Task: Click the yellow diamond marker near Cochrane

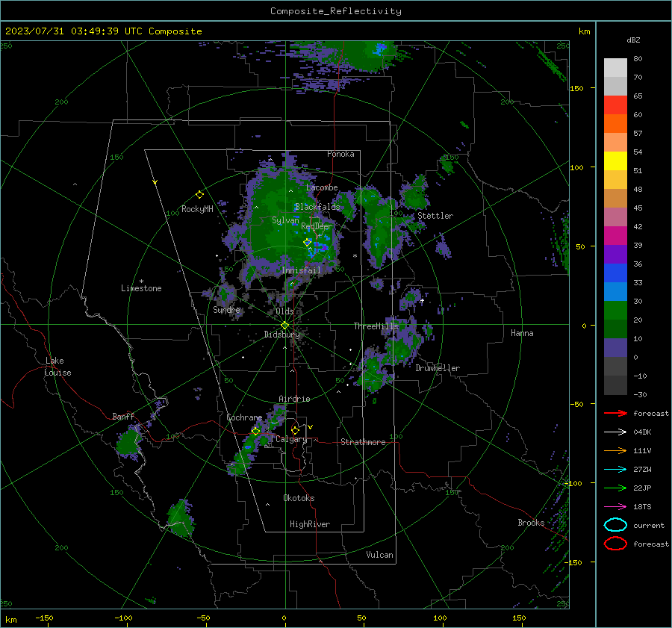Action: coord(256,432)
